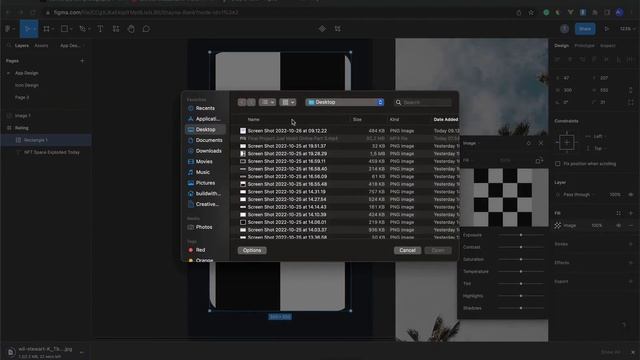
Task: Select the Move tool in Figma toolbar
Action: [x=27, y=29]
